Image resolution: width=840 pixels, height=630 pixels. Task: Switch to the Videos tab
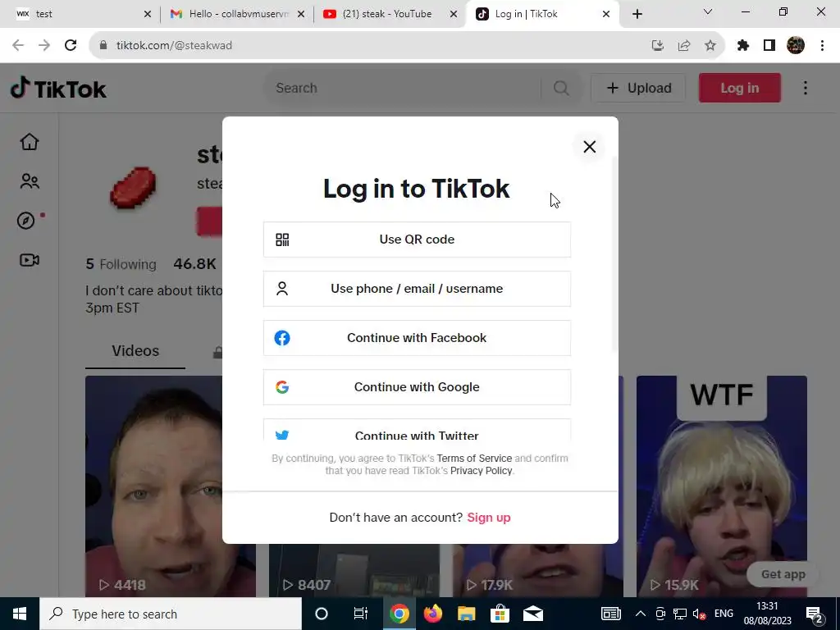pyautogui.click(x=135, y=351)
